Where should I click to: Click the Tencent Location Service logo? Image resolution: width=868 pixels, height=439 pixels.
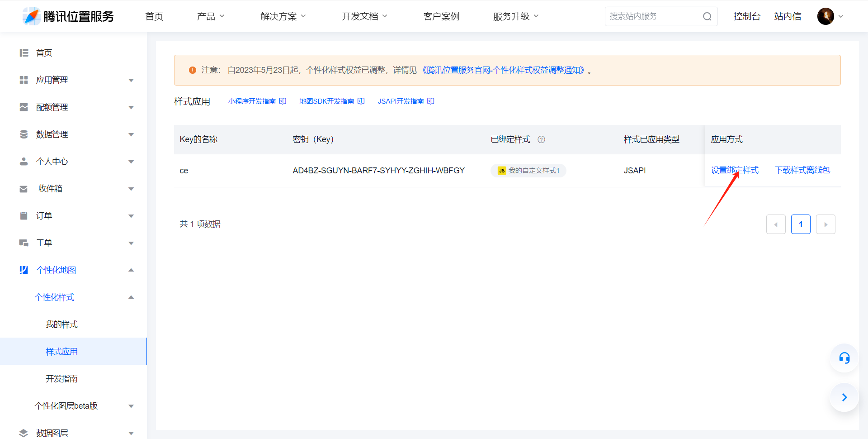click(68, 16)
